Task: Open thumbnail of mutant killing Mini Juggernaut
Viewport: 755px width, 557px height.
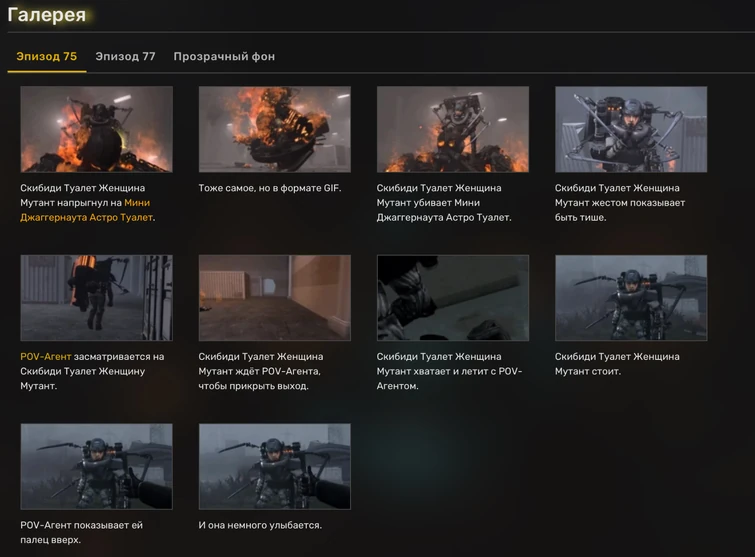Action: tap(453, 129)
